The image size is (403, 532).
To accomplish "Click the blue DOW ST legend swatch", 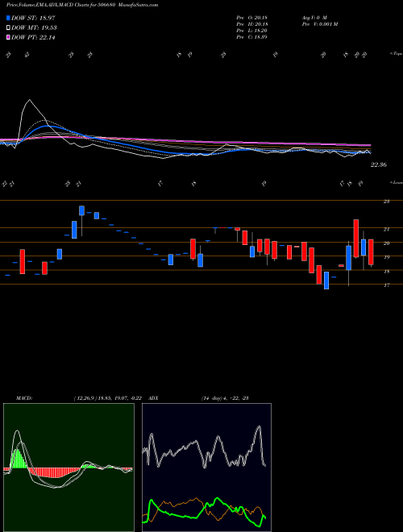I will (8, 18).
